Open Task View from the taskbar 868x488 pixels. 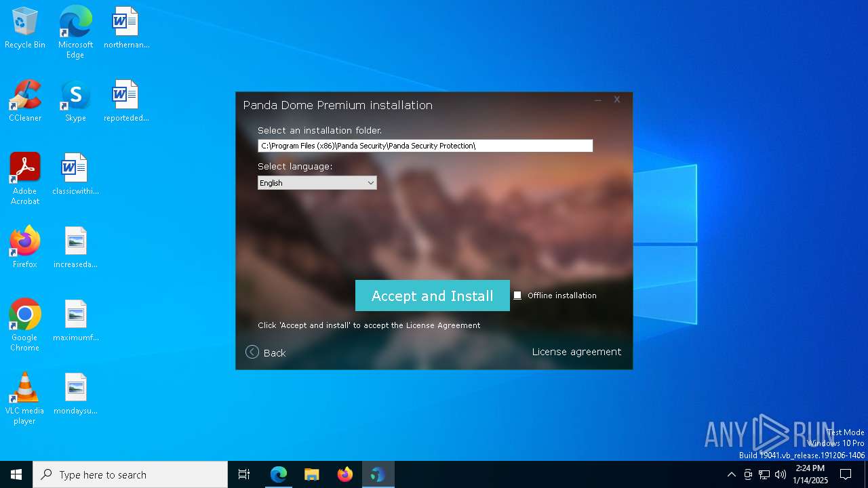click(x=244, y=474)
